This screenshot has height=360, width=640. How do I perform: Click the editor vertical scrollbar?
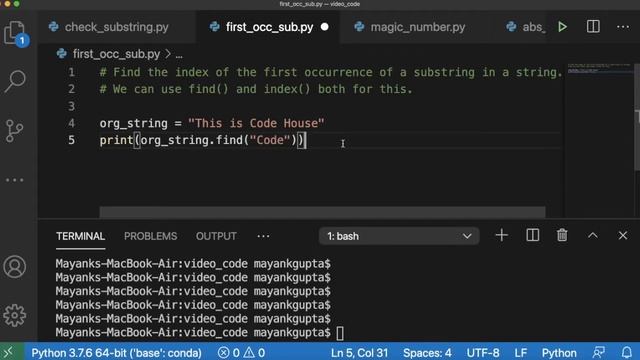(637, 116)
